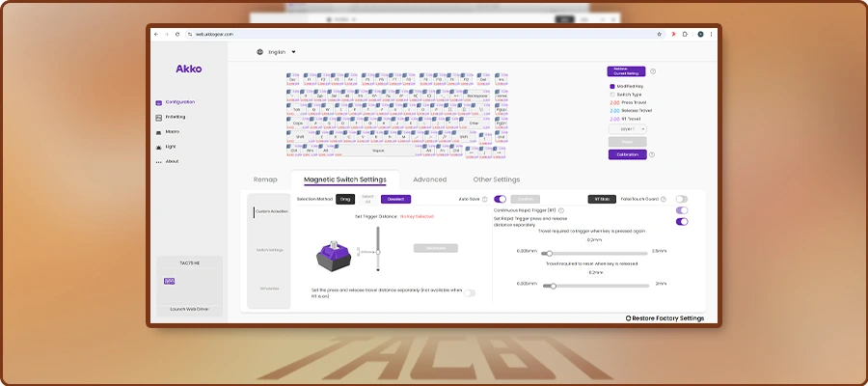
Task: Select the Space key on keyboard layout
Action: coord(379,151)
